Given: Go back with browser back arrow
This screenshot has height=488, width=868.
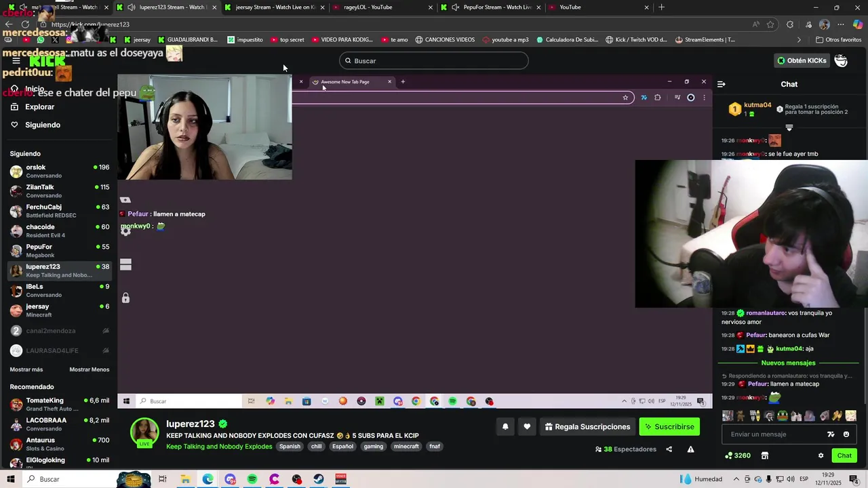Looking at the screenshot, I should [x=8, y=24].
